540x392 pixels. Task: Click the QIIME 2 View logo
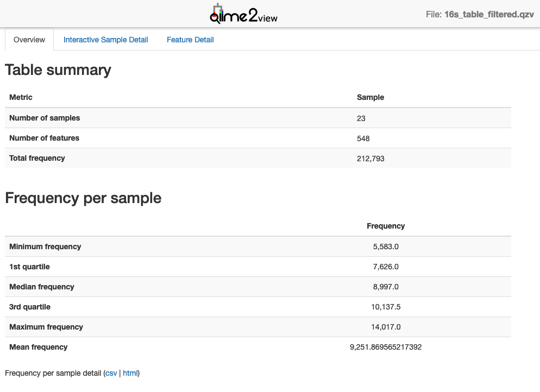243,15
